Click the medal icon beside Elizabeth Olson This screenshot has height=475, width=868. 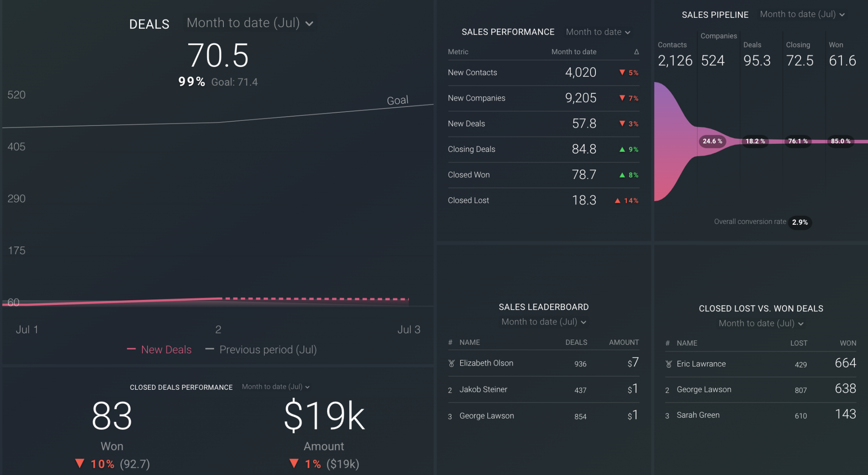tap(451, 363)
